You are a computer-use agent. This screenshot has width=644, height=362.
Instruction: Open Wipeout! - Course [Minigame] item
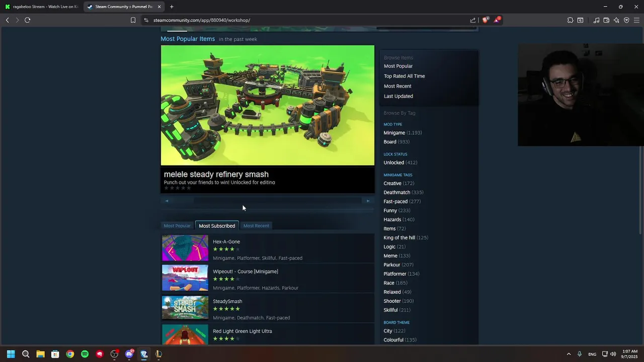tap(246, 271)
